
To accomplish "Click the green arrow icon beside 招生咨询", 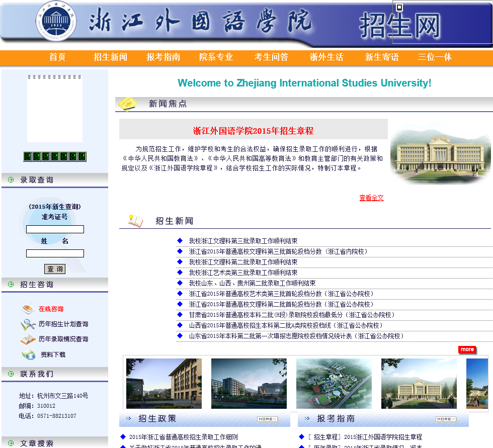I will (11, 284).
